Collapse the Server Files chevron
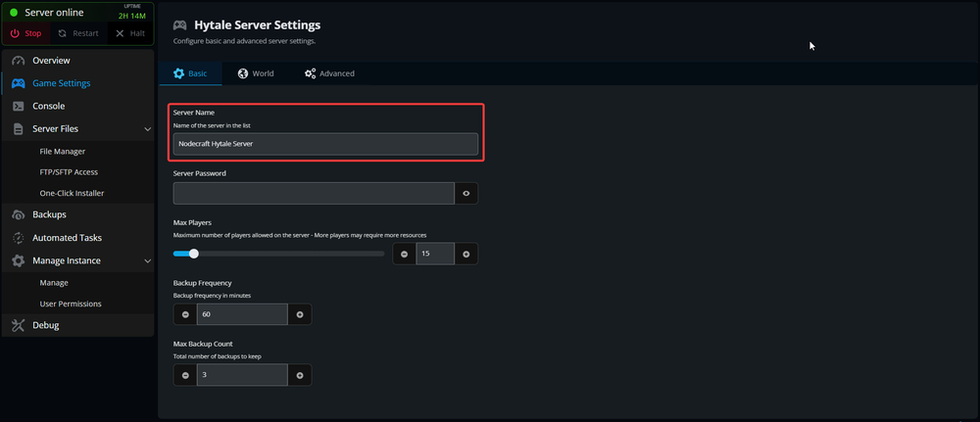The image size is (980, 422). (x=148, y=129)
